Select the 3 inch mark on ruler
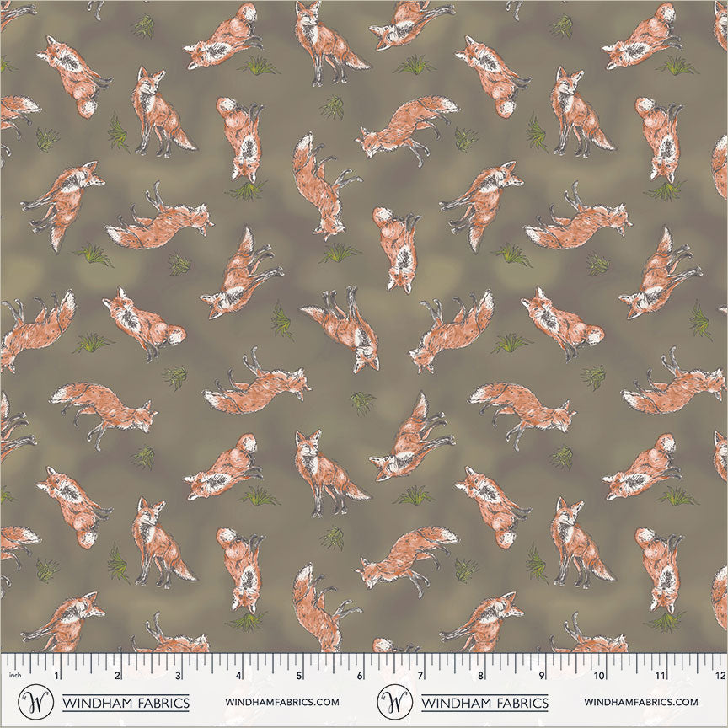Image resolution: width=728 pixels, height=728 pixels. [x=178, y=675]
